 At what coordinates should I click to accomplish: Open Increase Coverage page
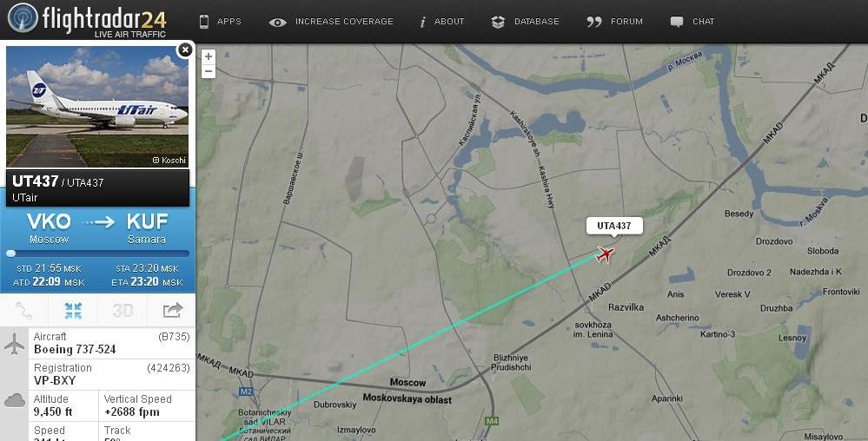[331, 22]
